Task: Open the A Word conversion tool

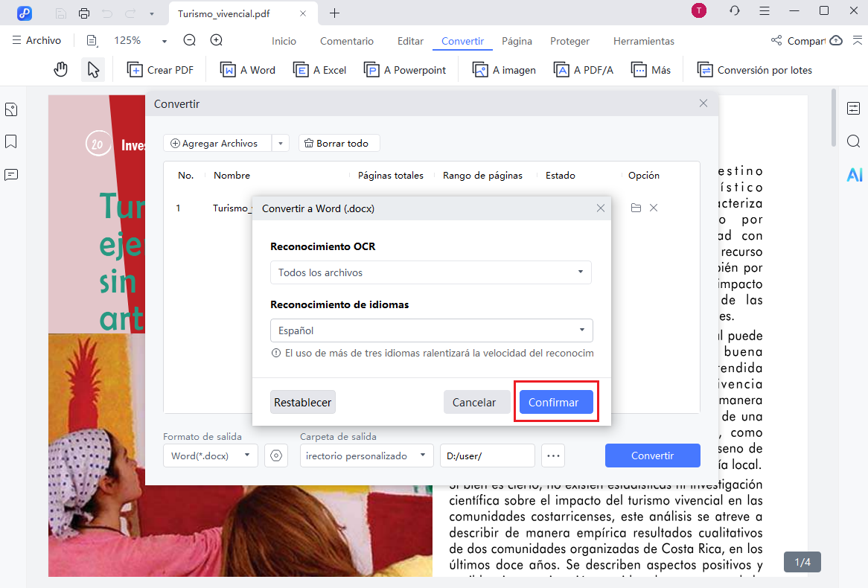Action: point(247,68)
